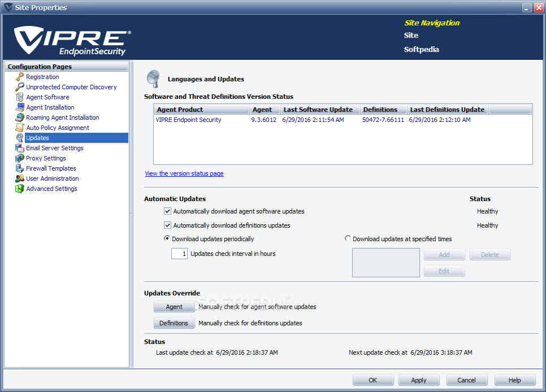This screenshot has width=546, height=392.
Task: Click definitions value 50472-7.66111
Action: coord(383,120)
